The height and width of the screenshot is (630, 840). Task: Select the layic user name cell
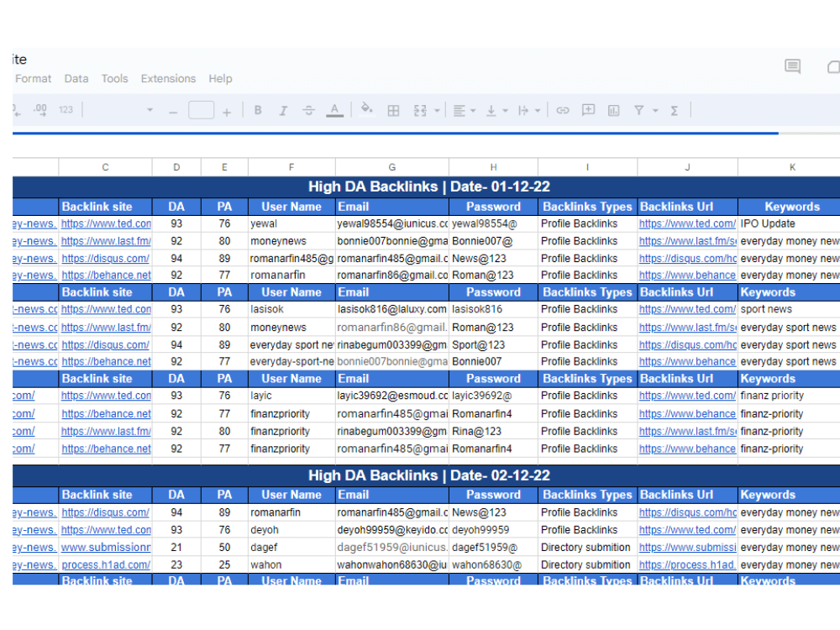point(291,396)
